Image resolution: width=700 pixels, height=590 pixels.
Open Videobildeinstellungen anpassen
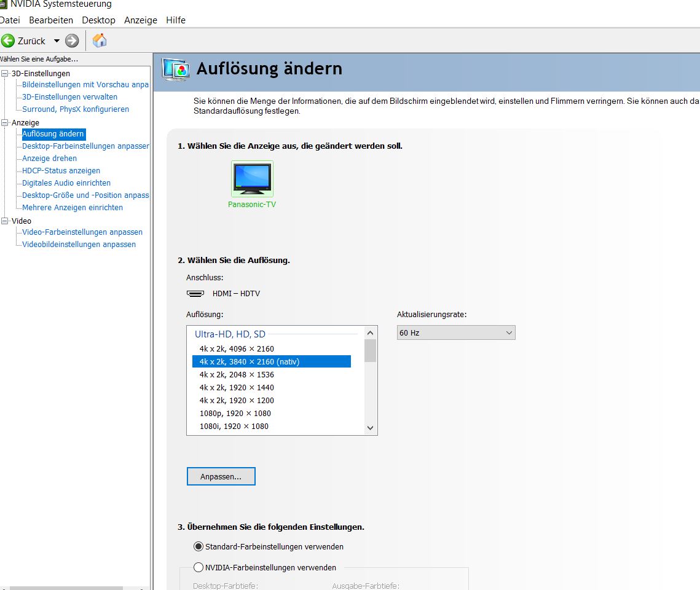(x=79, y=245)
